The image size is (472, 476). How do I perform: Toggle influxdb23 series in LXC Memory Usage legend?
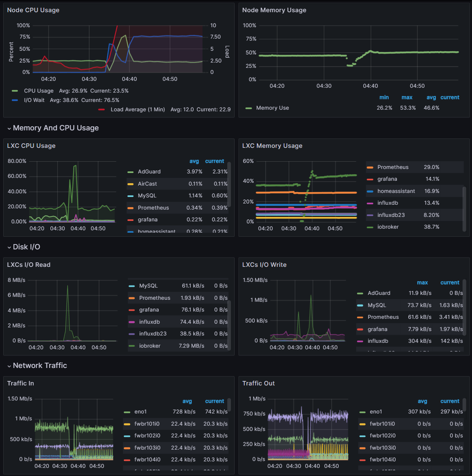click(391, 215)
